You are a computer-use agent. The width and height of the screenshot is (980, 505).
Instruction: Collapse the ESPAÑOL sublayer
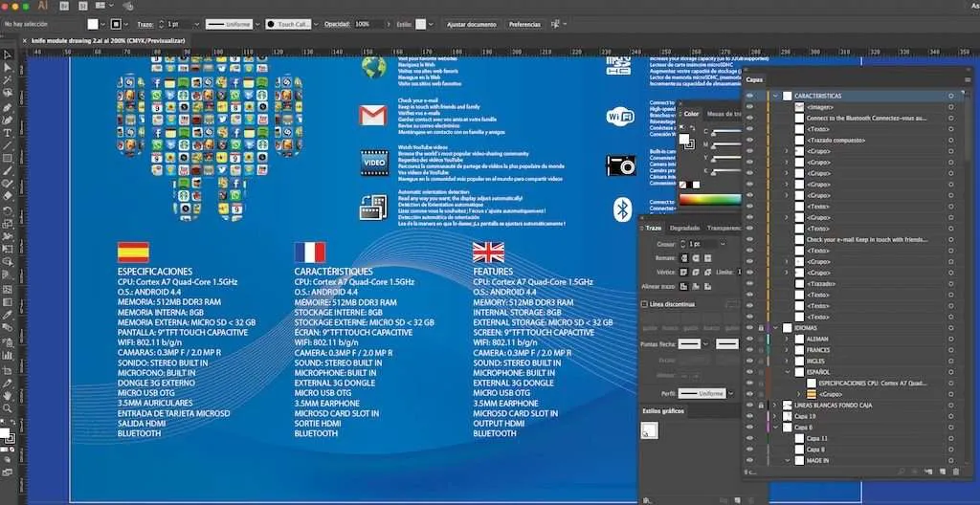pyautogui.click(x=787, y=372)
